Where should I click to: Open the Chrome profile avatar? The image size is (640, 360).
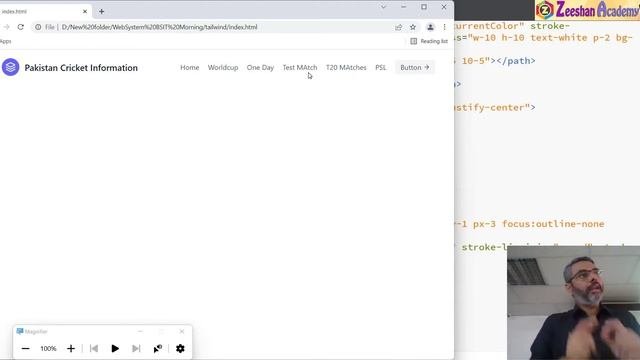(430, 27)
